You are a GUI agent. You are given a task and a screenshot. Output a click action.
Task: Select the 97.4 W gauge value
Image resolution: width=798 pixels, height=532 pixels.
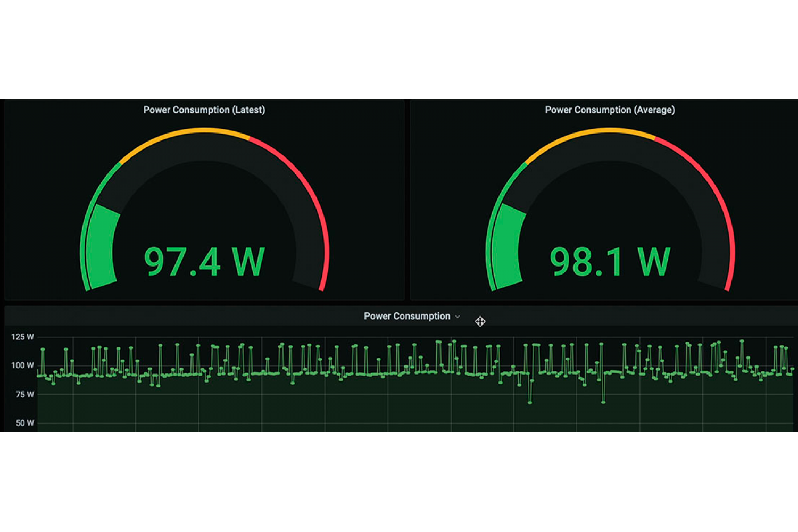[x=204, y=262]
